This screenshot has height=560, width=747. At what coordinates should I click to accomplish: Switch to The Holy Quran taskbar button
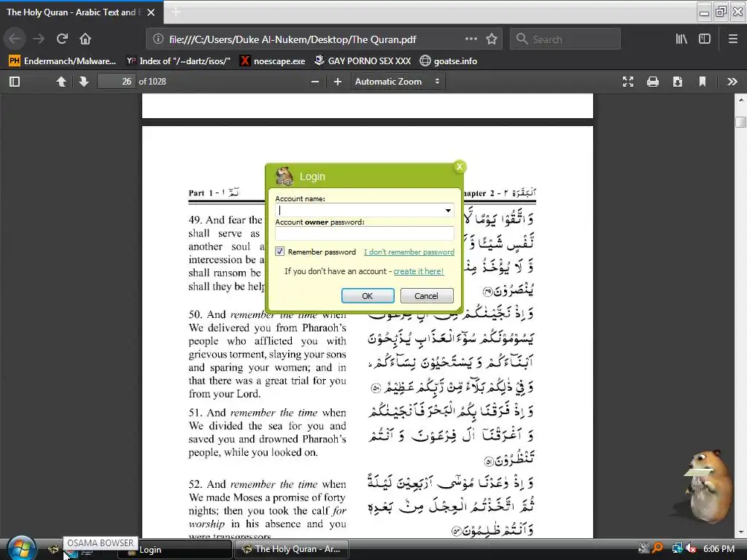click(x=292, y=549)
